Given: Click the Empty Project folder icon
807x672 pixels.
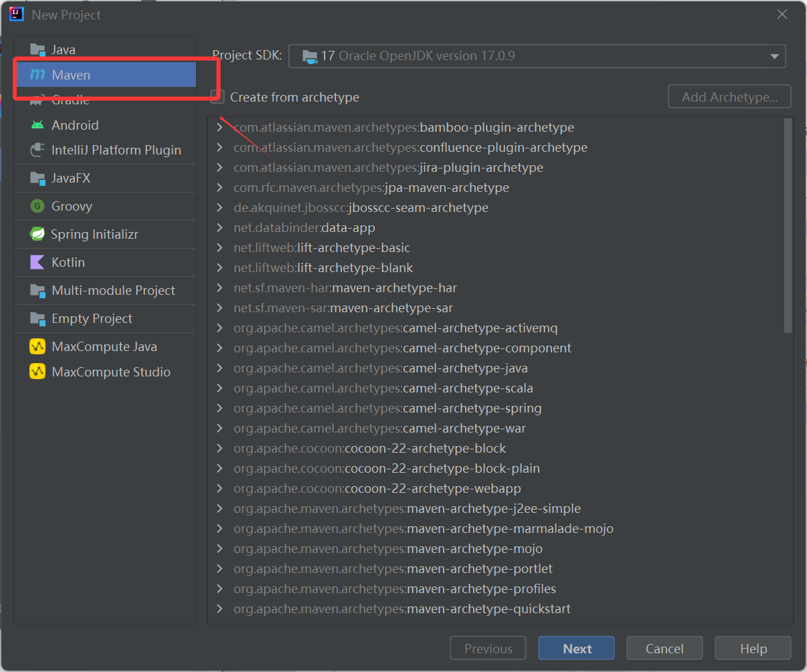Looking at the screenshot, I should (x=37, y=319).
